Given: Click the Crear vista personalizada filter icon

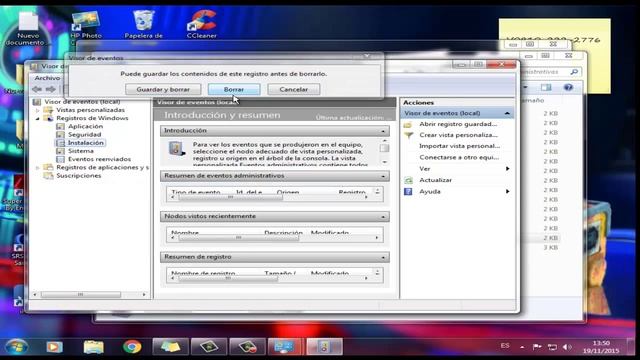Looking at the screenshot, I should (408, 135).
